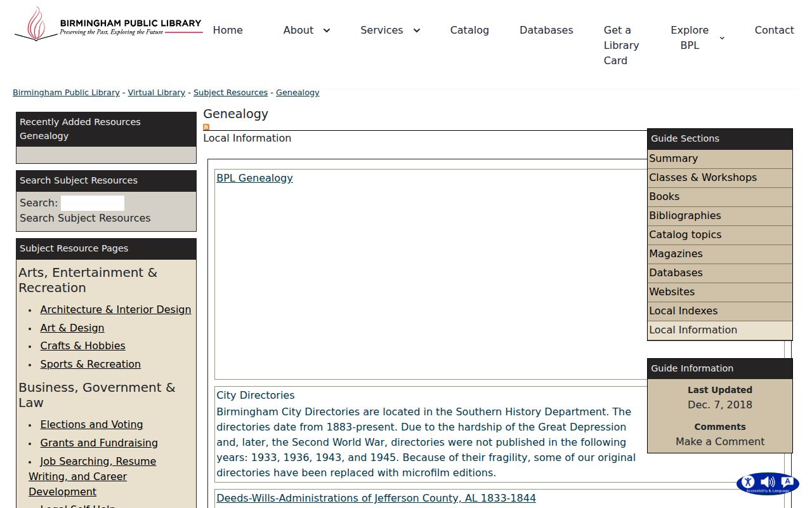Click the Birmingham Public Library logo
Image resolution: width=812 pixels, height=508 pixels.
[x=108, y=24]
